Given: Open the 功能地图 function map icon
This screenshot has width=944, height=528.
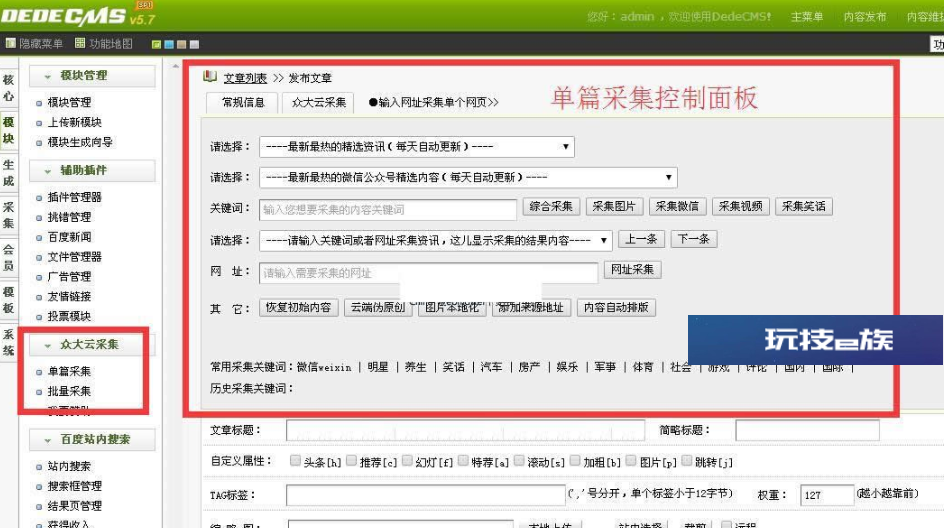Looking at the screenshot, I should click(x=80, y=43).
